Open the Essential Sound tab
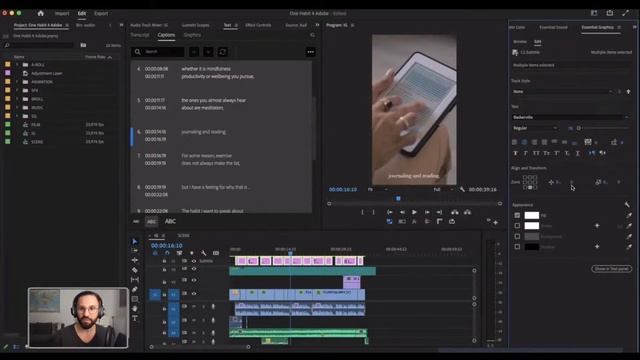The height and width of the screenshot is (360, 640). [x=553, y=27]
